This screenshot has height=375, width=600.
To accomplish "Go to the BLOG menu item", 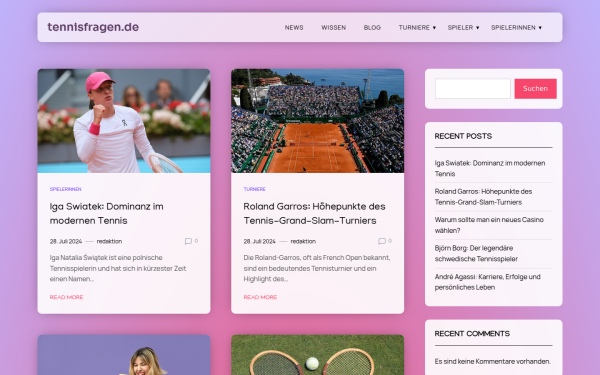I will click(x=372, y=28).
